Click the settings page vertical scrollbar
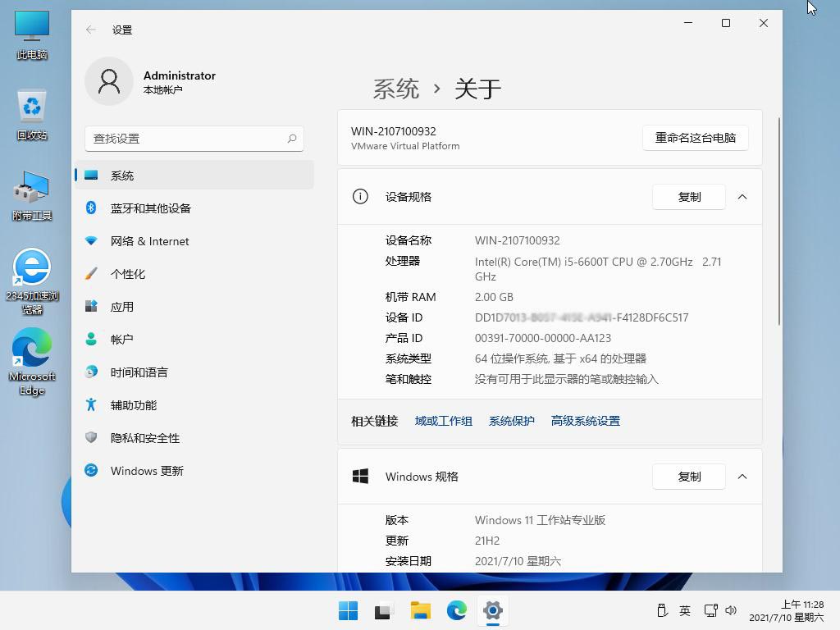Image resolution: width=840 pixels, height=630 pixels. [779, 221]
